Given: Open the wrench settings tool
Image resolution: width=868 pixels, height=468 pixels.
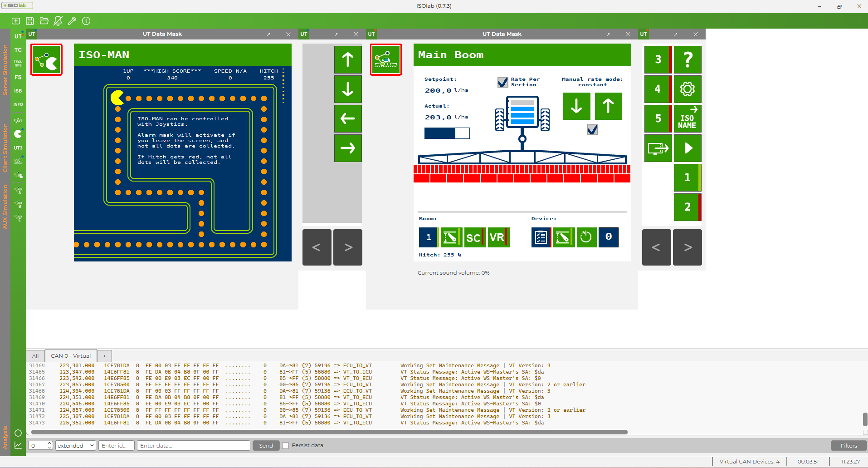Looking at the screenshot, I should 72,21.
